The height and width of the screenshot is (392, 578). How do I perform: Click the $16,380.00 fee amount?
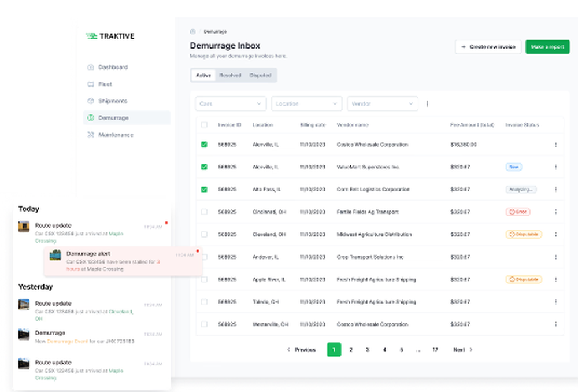pos(464,145)
